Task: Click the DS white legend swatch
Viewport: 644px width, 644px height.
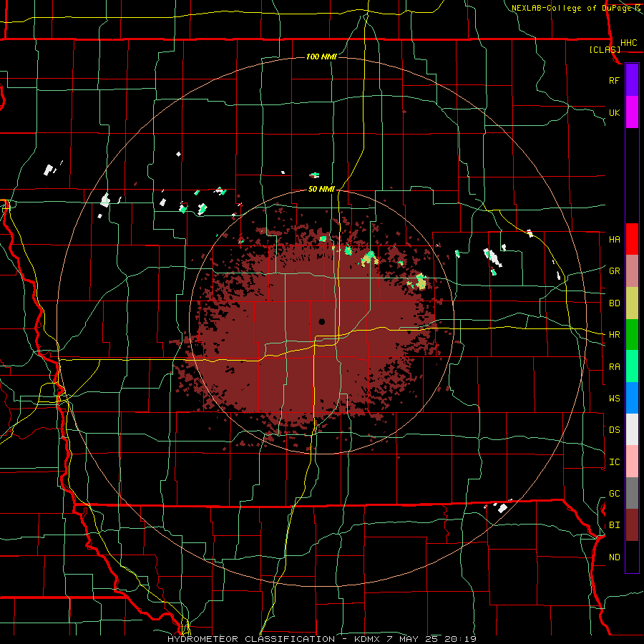Action: coord(632,429)
